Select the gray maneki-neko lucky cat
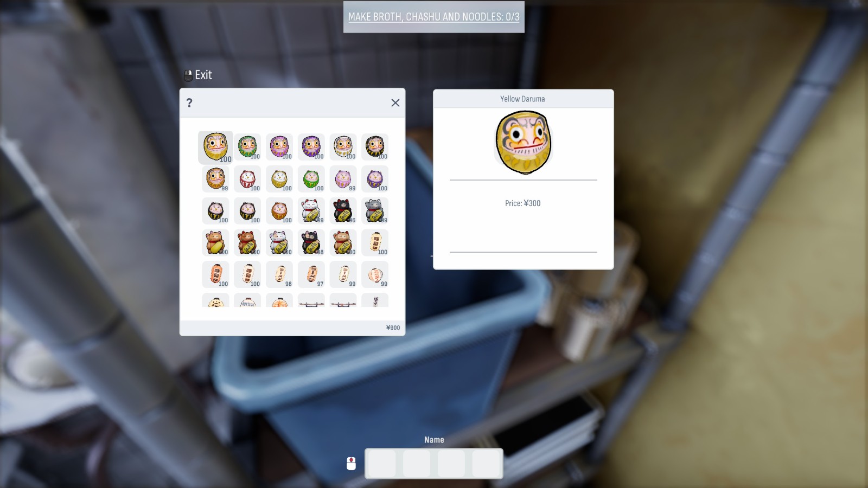 click(375, 211)
